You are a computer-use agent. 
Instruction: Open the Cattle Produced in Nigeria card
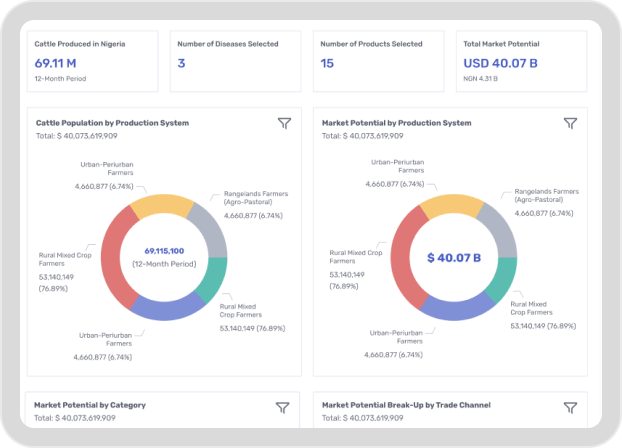tap(90, 61)
